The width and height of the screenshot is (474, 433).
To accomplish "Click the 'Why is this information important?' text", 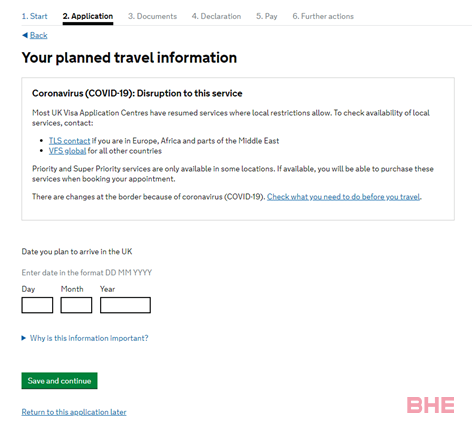I will [x=89, y=338].
